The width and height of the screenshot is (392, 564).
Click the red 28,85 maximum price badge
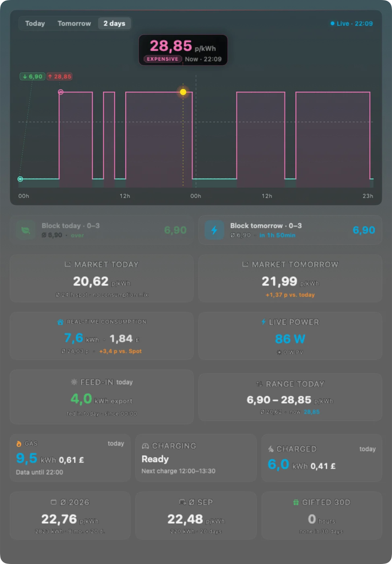point(60,77)
